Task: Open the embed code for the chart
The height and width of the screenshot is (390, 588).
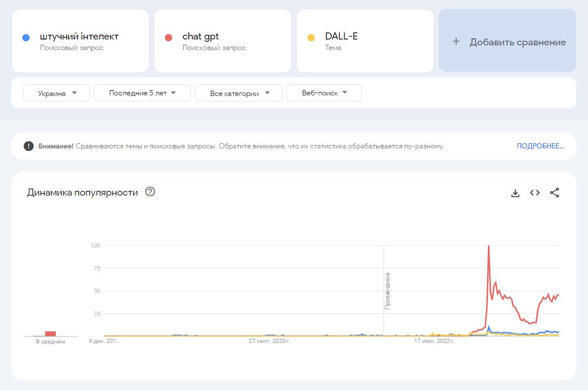Action: point(534,192)
